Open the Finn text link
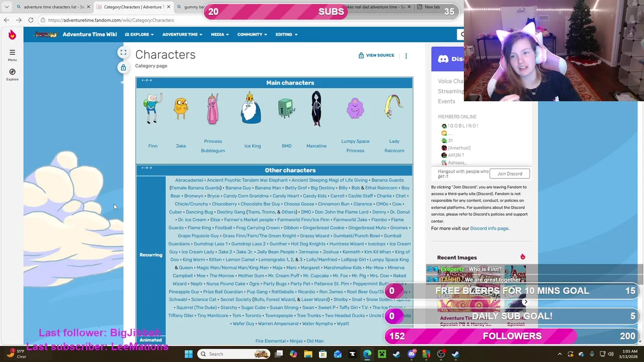The image size is (644, 362). [x=152, y=146]
